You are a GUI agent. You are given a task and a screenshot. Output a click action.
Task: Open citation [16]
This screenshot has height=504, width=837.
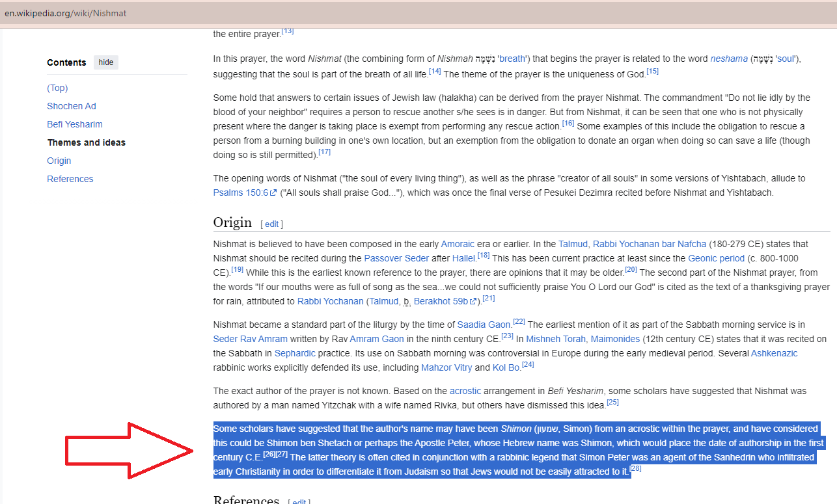coord(568,123)
